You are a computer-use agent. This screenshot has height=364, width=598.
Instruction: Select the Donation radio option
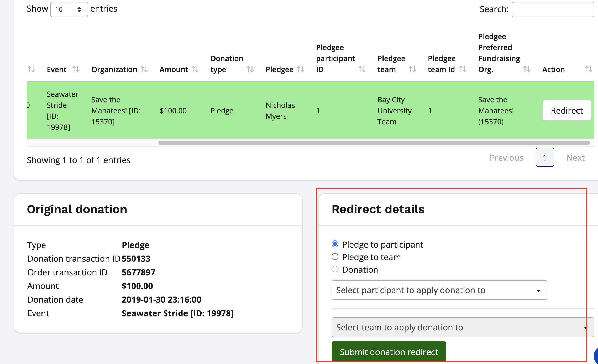[x=335, y=269]
